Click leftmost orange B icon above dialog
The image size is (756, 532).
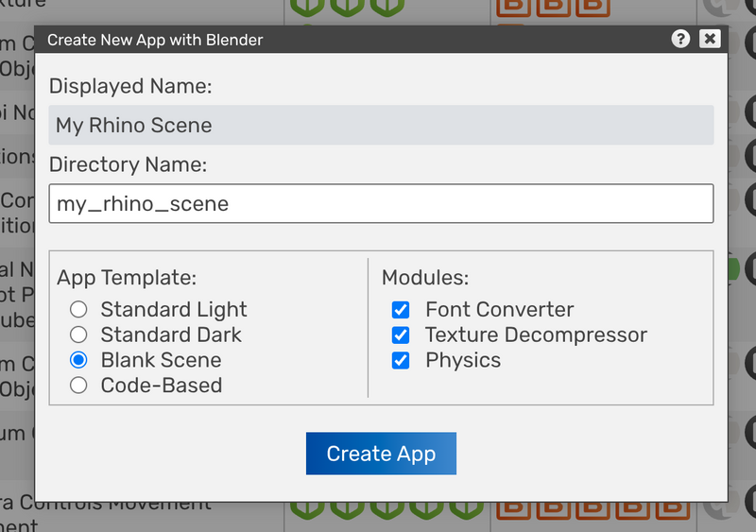[513, 7]
